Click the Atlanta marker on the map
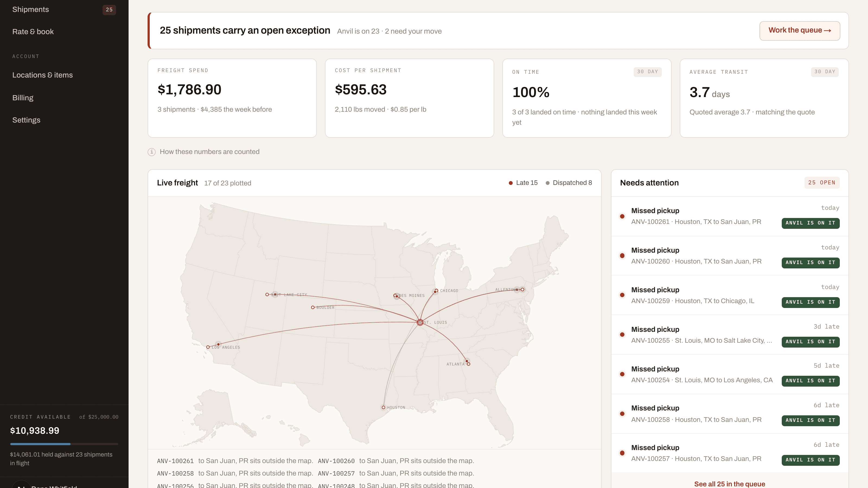868x488 pixels. click(x=468, y=364)
